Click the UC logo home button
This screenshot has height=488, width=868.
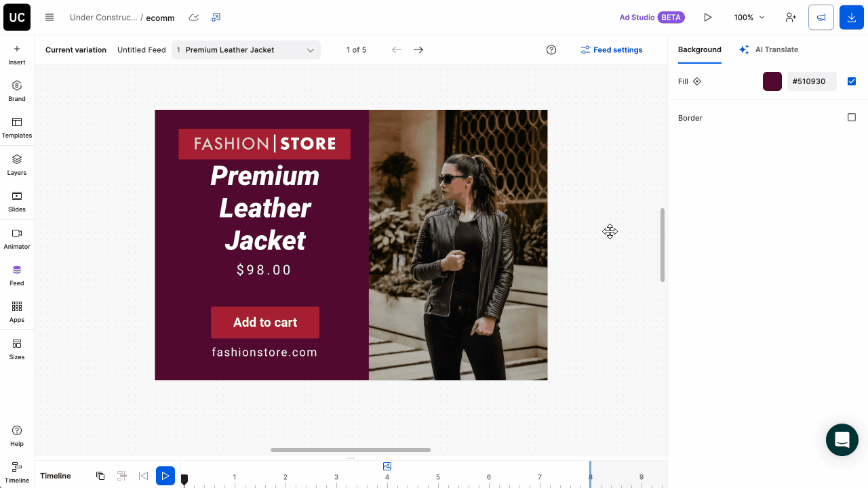(17, 18)
